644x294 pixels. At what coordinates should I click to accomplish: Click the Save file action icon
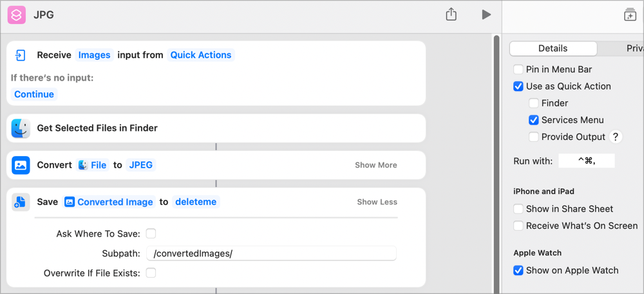[x=21, y=202]
